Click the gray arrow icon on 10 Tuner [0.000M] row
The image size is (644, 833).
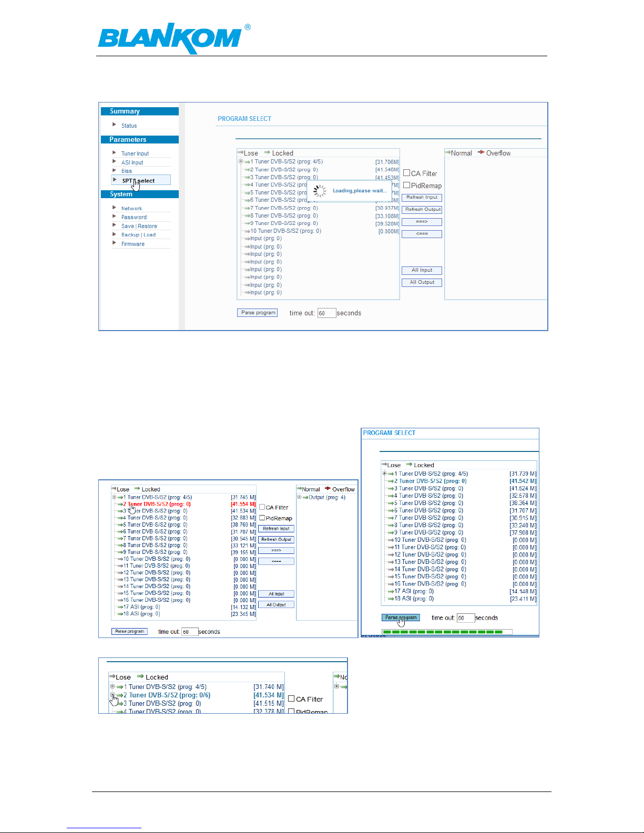(247, 231)
